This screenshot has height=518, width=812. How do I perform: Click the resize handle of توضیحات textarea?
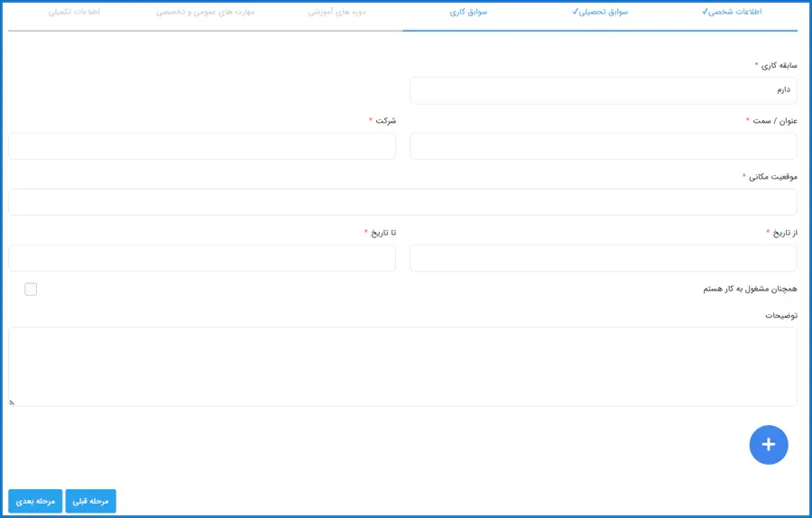(12, 402)
